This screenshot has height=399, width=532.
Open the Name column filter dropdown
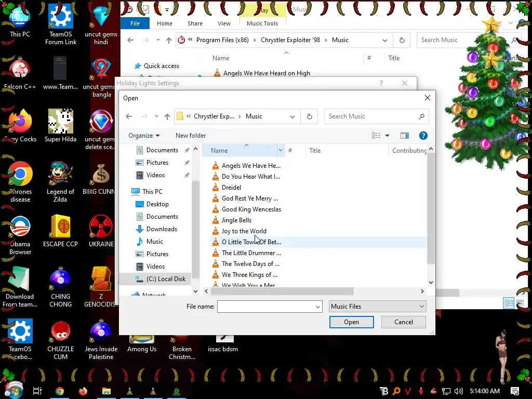pyautogui.click(x=281, y=150)
